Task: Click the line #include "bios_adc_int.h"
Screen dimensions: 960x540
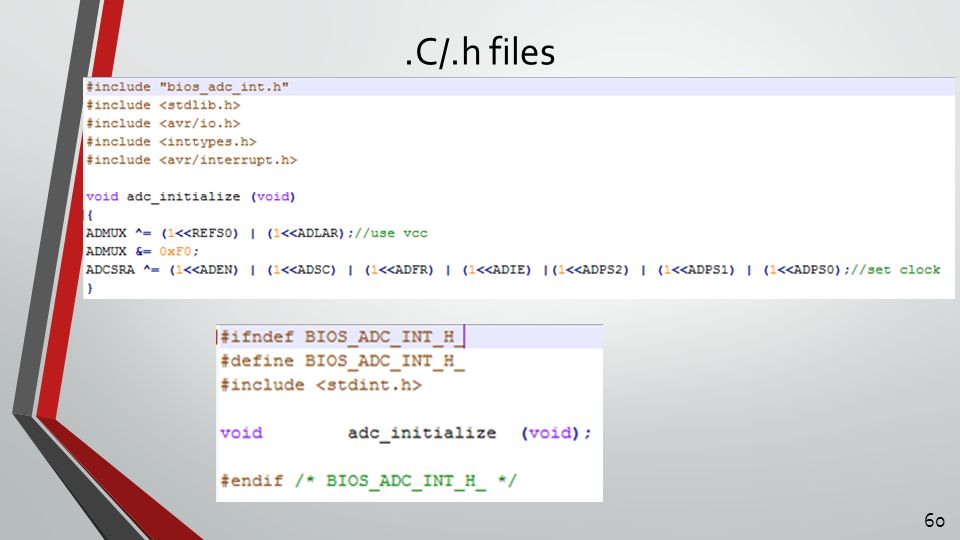Action: (x=187, y=87)
